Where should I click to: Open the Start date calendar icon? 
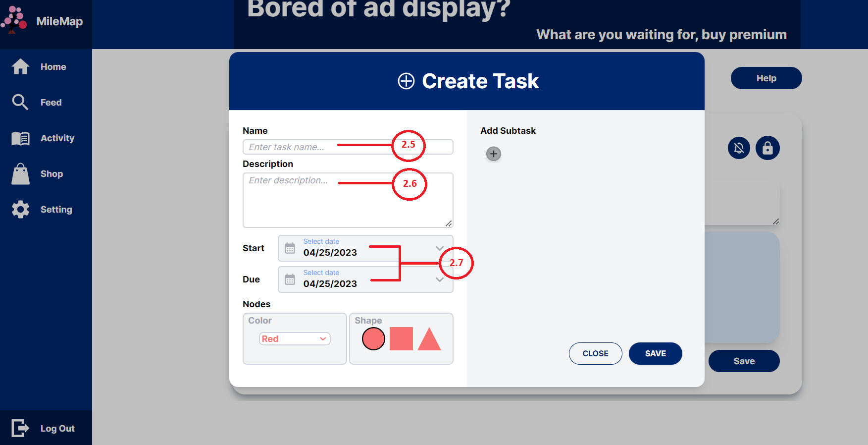[x=290, y=248]
